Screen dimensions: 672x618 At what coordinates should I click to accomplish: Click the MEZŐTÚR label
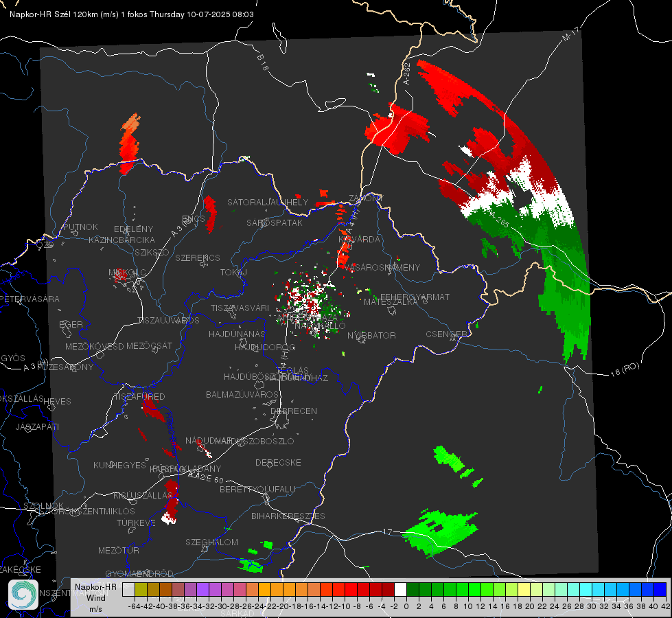pyautogui.click(x=119, y=550)
